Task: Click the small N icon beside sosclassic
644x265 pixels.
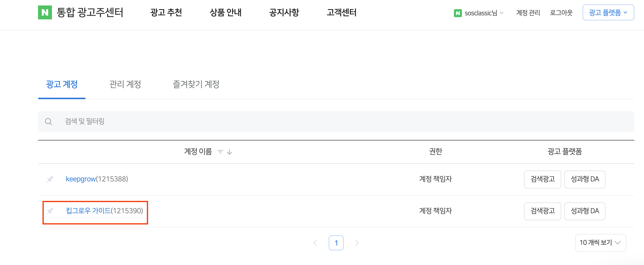Action: pyautogui.click(x=457, y=13)
